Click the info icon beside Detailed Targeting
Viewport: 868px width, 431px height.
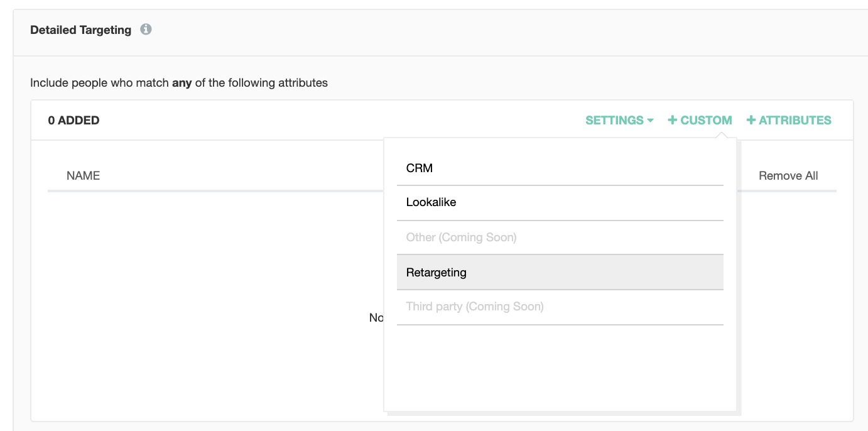pos(146,29)
